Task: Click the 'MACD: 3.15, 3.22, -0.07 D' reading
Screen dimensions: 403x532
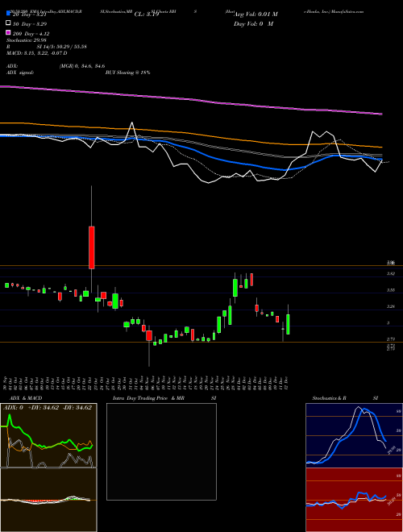Action: 36,53
